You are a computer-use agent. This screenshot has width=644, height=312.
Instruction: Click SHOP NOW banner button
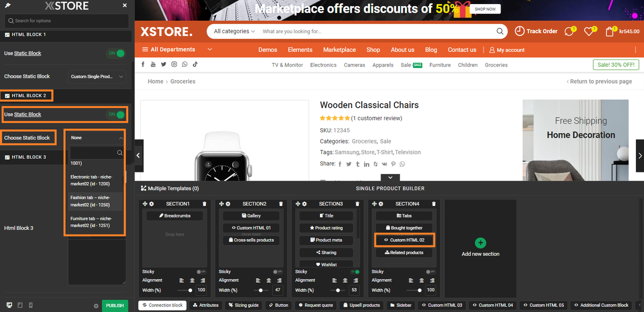click(x=485, y=9)
